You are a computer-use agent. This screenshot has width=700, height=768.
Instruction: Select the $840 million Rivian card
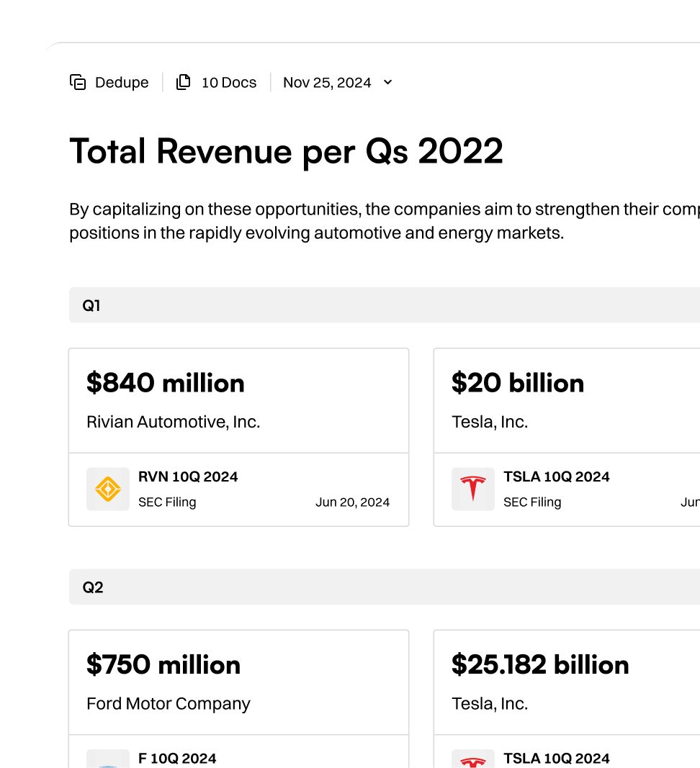[x=238, y=400]
